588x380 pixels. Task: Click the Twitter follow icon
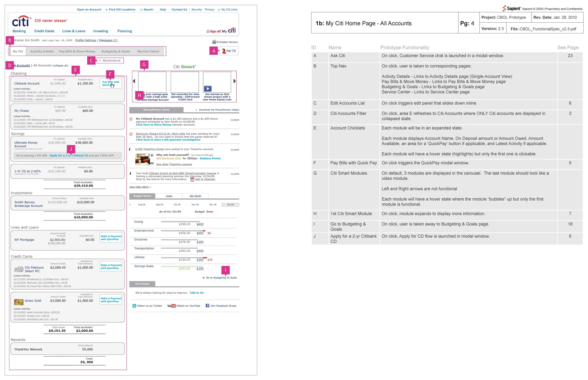(x=134, y=306)
